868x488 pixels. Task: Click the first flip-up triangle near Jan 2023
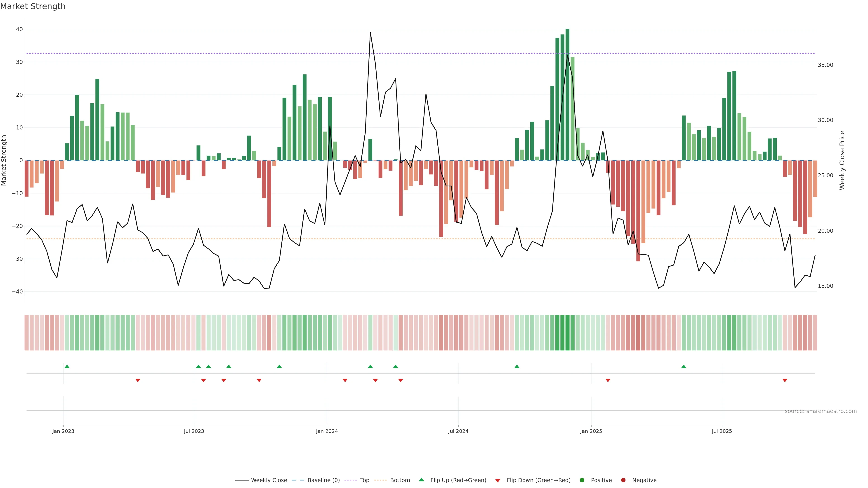click(67, 366)
